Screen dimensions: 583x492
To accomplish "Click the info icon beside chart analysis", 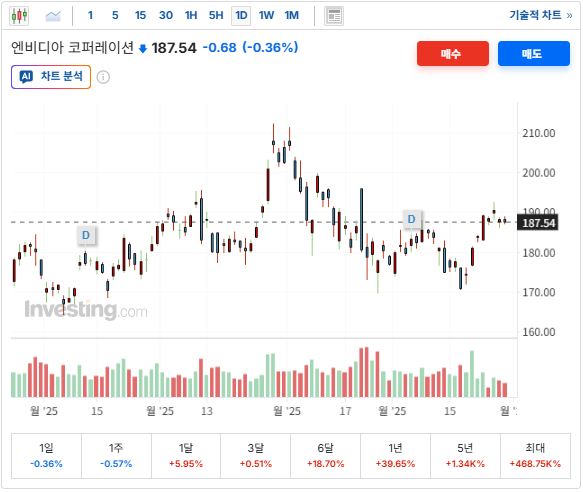I will point(103,77).
